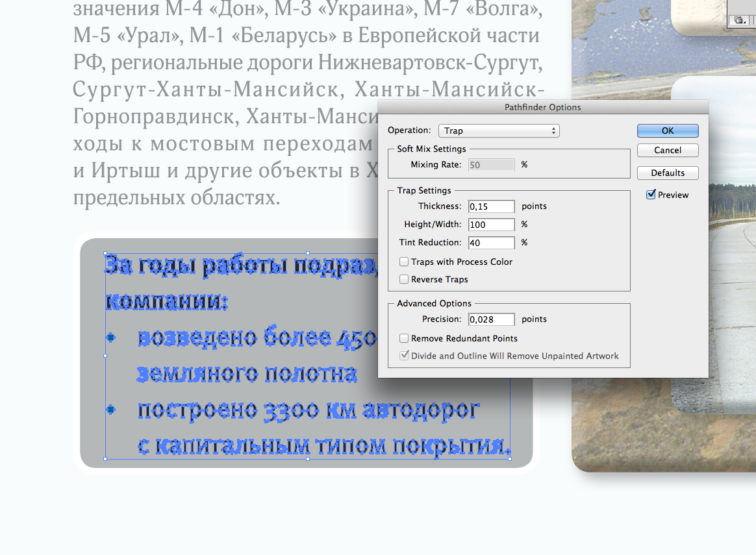Select the text 'построено 3300 км автодорог'
Image resolution: width=756 pixels, height=555 pixels.
pos(309,410)
